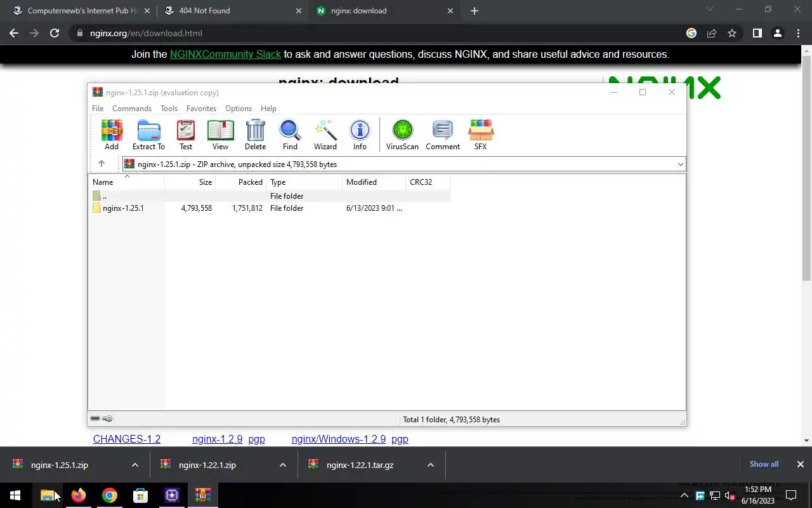Launch Firefox from taskbar
Screen dimensions: 812x508
78,495
